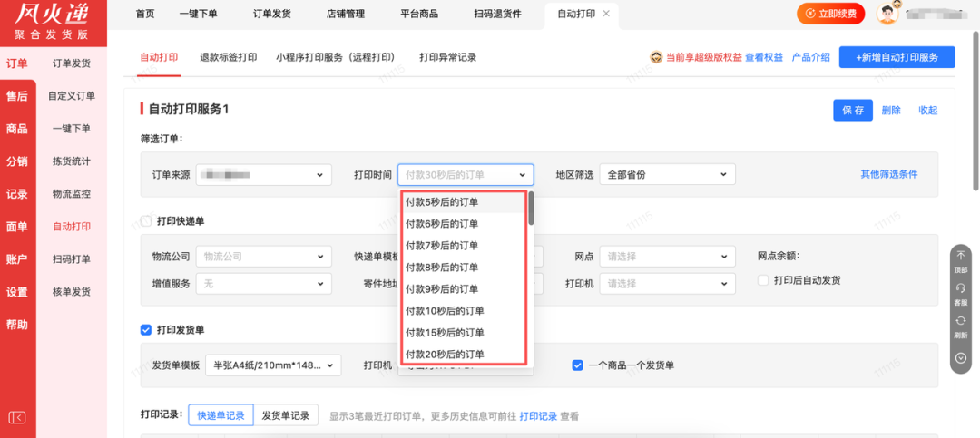
Task: Open the 订单来源 dropdown
Action: pyautogui.click(x=264, y=174)
